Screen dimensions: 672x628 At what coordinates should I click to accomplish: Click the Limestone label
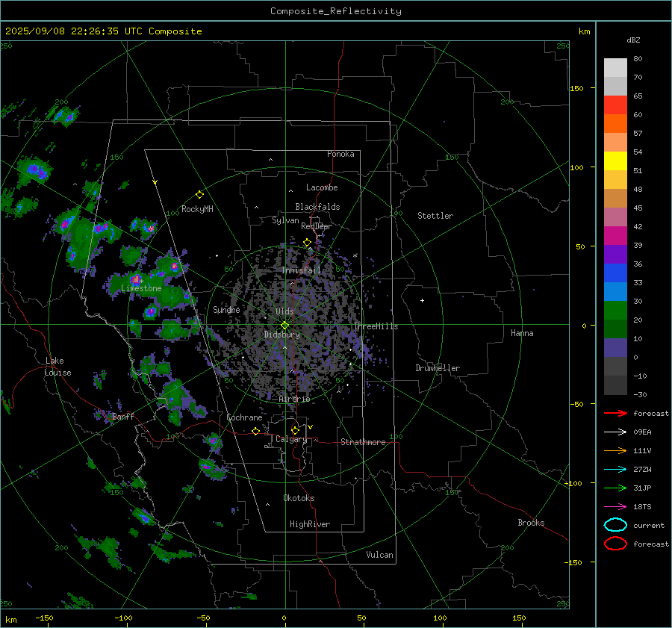pyautogui.click(x=141, y=288)
